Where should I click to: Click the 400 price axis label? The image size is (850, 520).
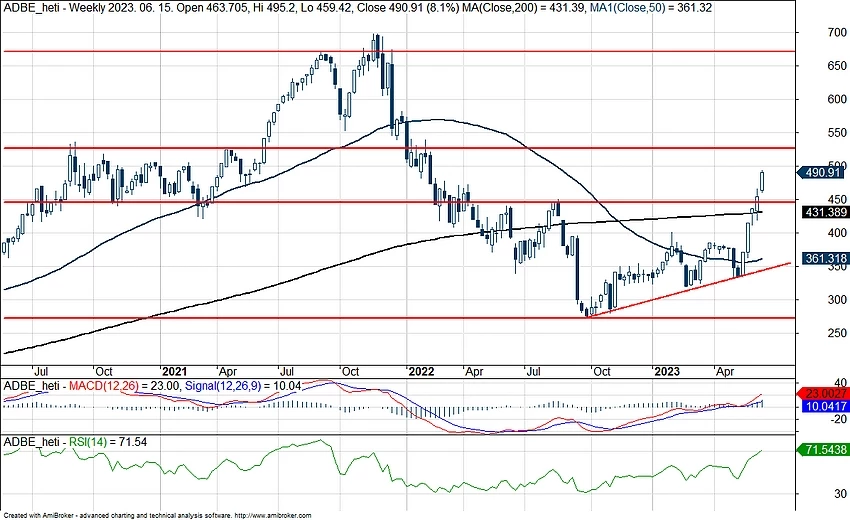click(x=837, y=233)
